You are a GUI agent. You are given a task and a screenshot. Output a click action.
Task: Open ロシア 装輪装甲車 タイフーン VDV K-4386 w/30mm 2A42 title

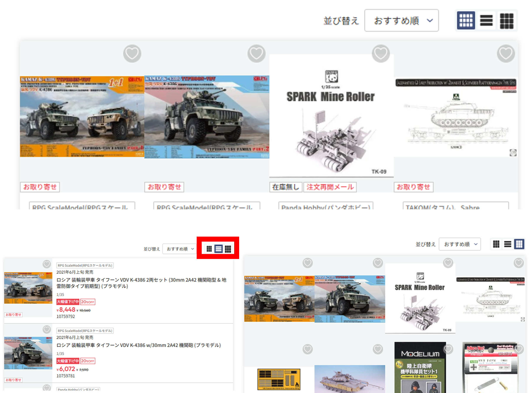coord(139,346)
